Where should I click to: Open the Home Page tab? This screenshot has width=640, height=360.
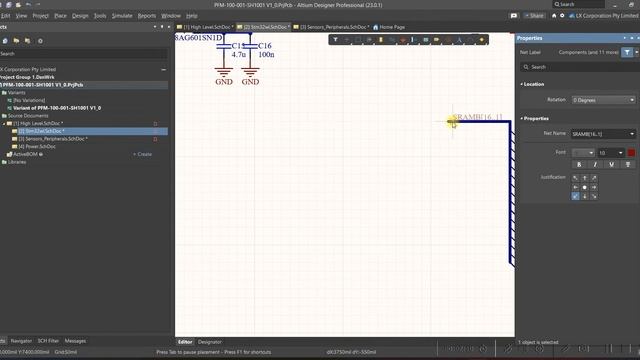tap(389, 27)
